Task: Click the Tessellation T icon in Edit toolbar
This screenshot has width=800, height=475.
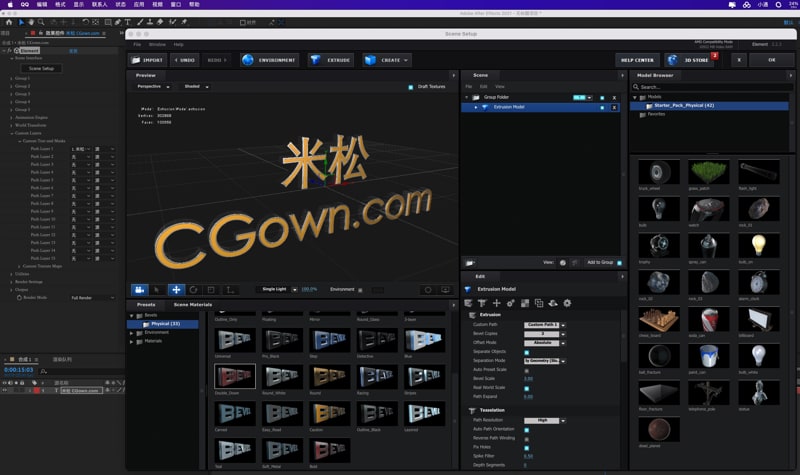Action: coord(482,303)
